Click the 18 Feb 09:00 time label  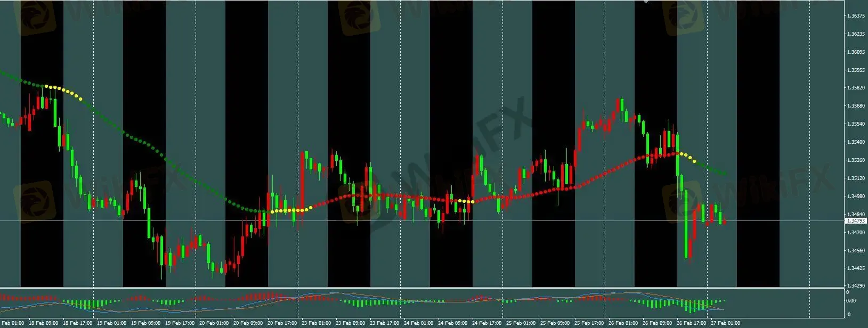pos(43,323)
